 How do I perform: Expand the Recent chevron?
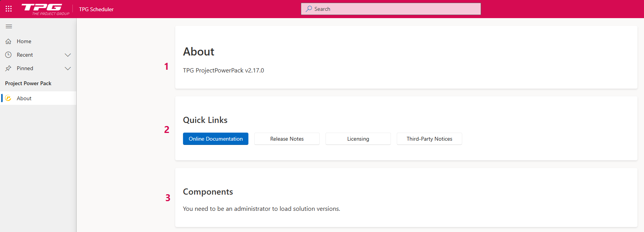[68, 55]
